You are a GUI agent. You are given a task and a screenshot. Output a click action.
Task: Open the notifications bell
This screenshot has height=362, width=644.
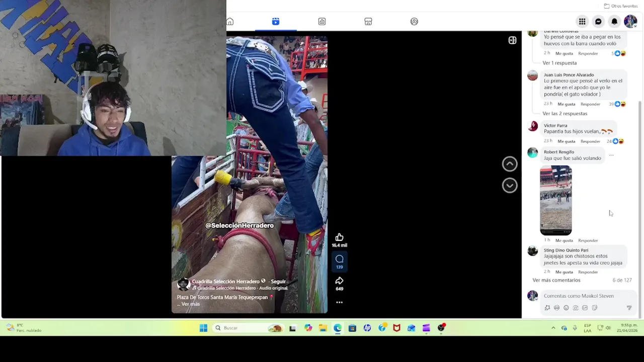click(x=614, y=22)
